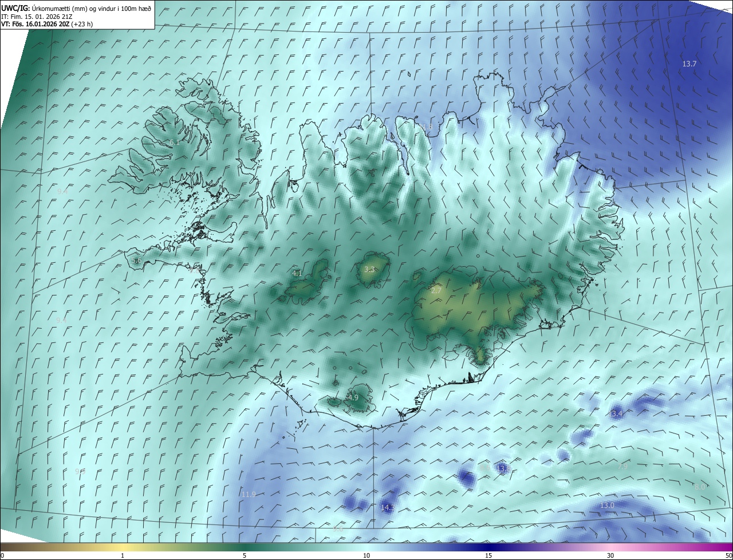Click the 5 tick on the colour scale
This screenshot has width=733, height=560.
[245, 555]
